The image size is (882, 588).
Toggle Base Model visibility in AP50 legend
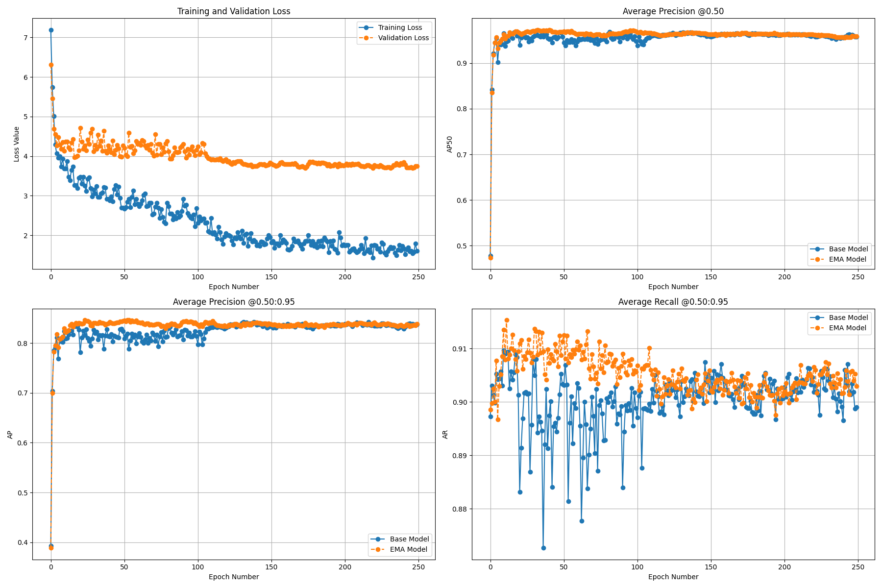pyautogui.click(x=843, y=249)
